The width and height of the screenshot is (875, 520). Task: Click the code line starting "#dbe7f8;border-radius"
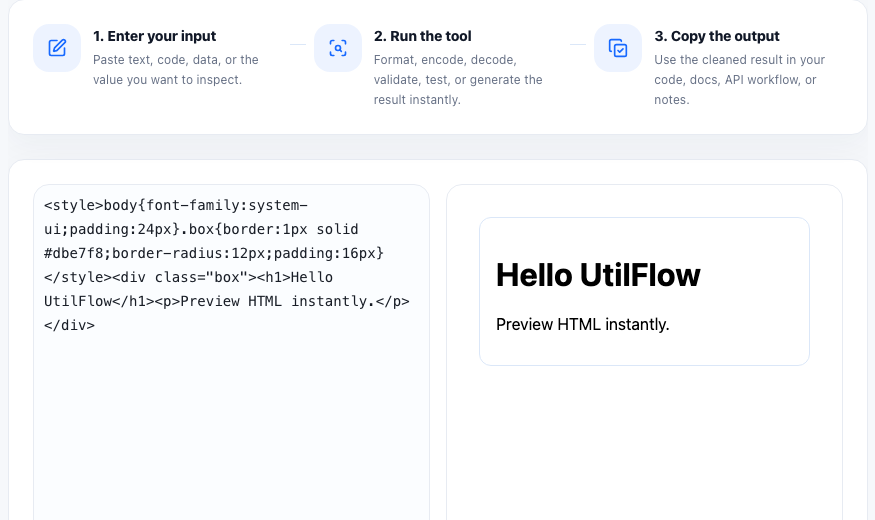coord(214,253)
